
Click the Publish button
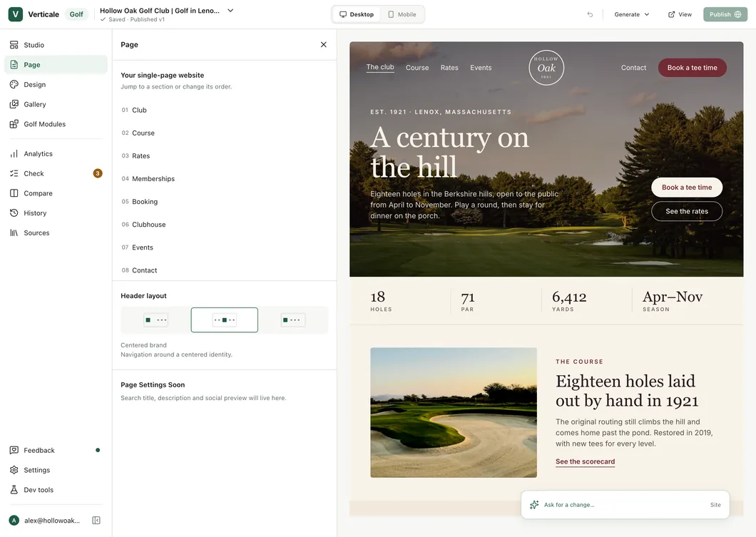pyautogui.click(x=725, y=14)
